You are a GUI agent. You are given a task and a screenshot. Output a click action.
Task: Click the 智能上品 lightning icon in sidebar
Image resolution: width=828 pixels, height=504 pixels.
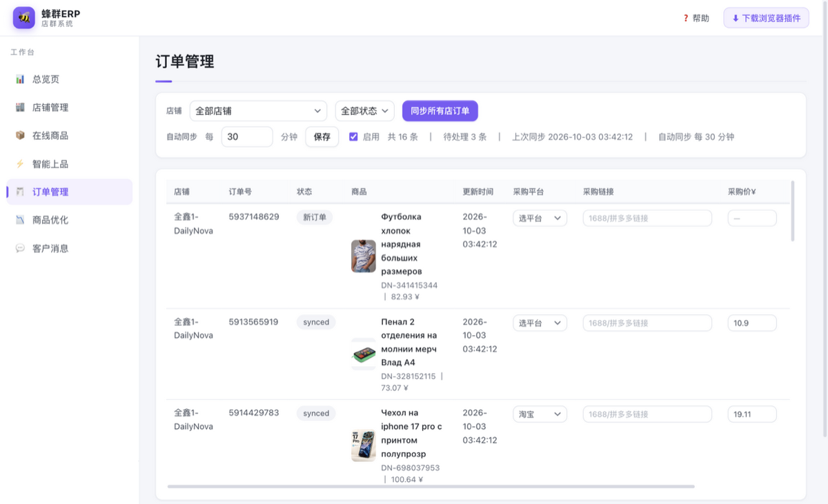[x=20, y=164]
